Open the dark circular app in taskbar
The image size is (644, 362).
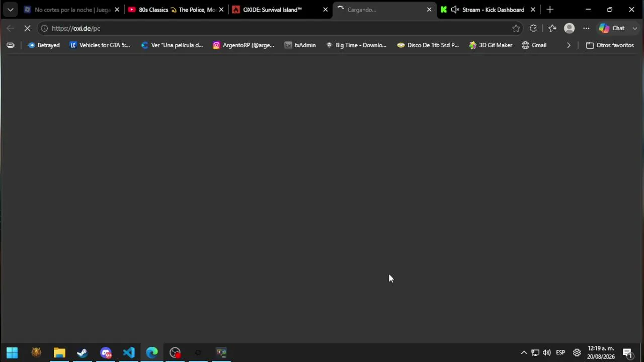coord(198,352)
